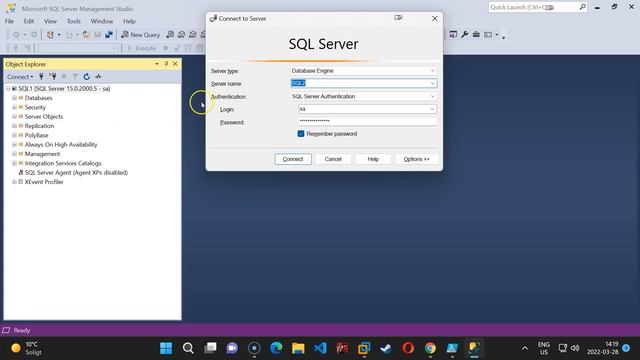Open the Windows Start menu
640x360 pixels.
pyautogui.click(x=166, y=348)
